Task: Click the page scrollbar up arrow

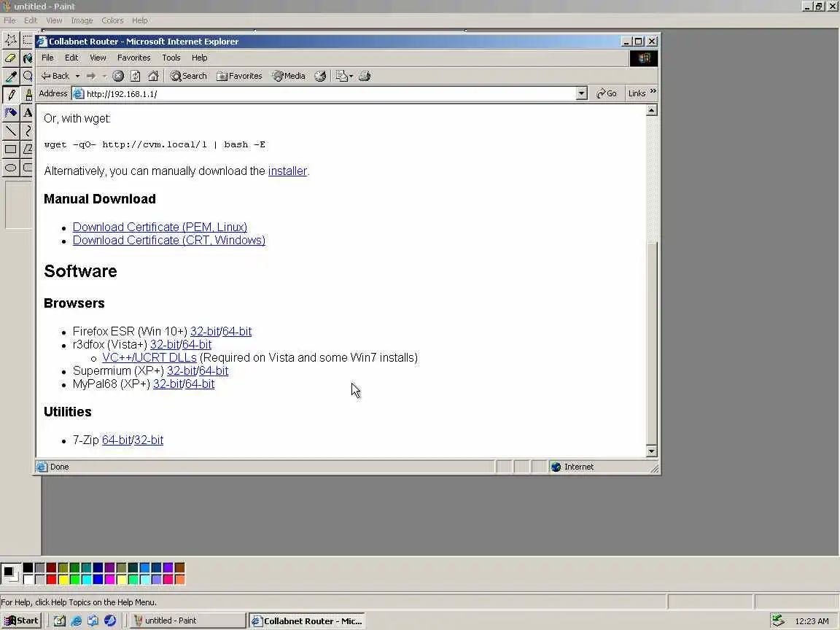Action: click(x=651, y=111)
